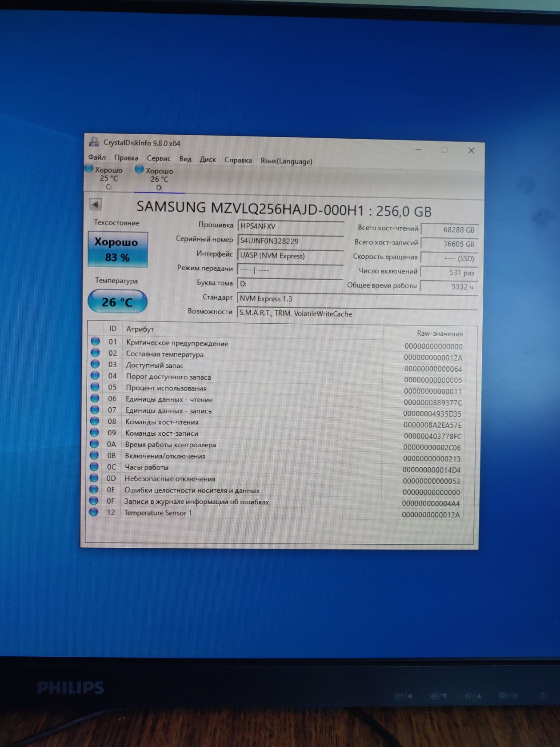Click status orb for Percentage used row 05
This screenshot has height=747, width=560.
coord(95,387)
